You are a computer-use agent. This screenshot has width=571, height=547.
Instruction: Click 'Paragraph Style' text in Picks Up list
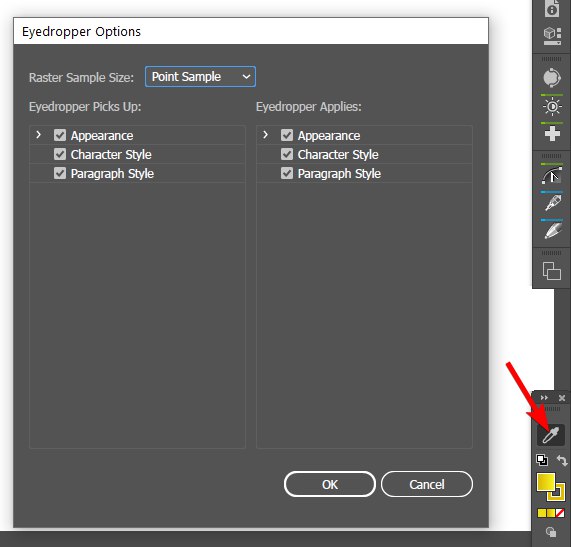click(113, 173)
